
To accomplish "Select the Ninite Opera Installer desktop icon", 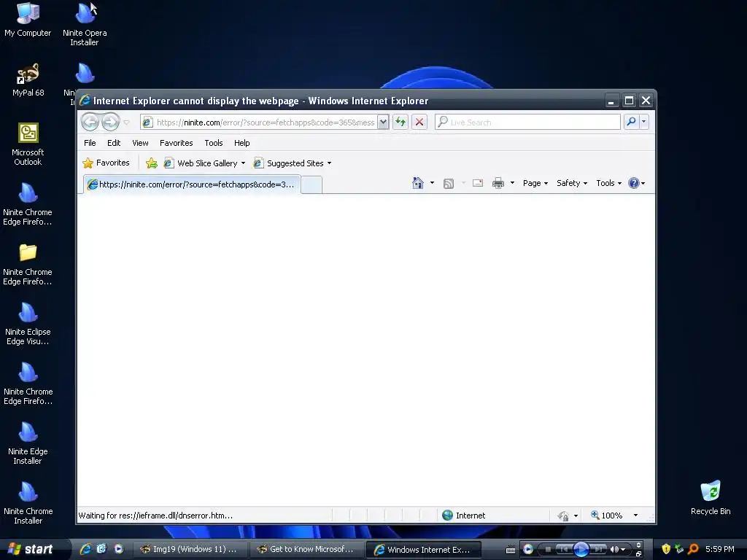I will (x=85, y=24).
